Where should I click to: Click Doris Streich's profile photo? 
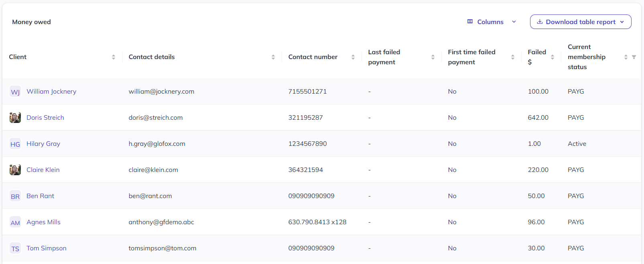(15, 118)
